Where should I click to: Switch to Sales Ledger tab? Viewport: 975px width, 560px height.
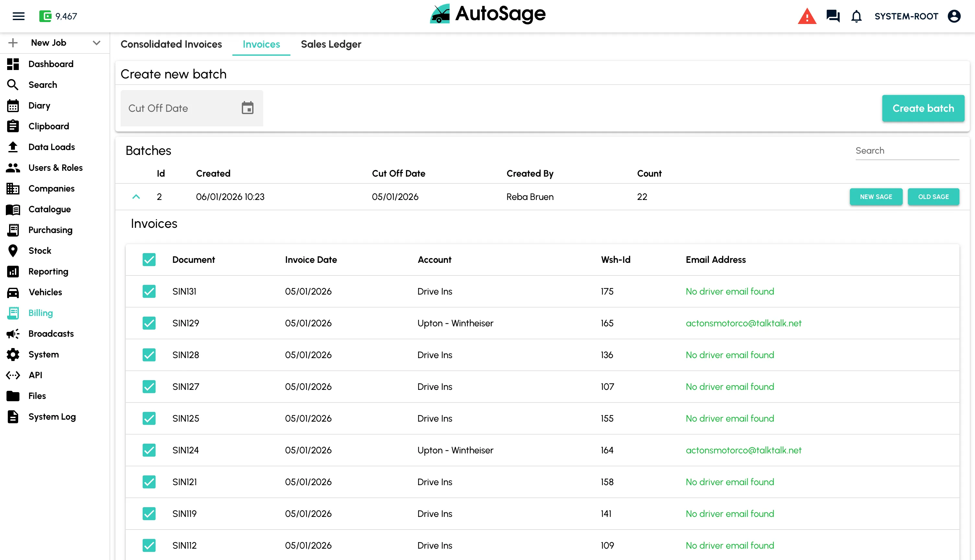(x=331, y=44)
